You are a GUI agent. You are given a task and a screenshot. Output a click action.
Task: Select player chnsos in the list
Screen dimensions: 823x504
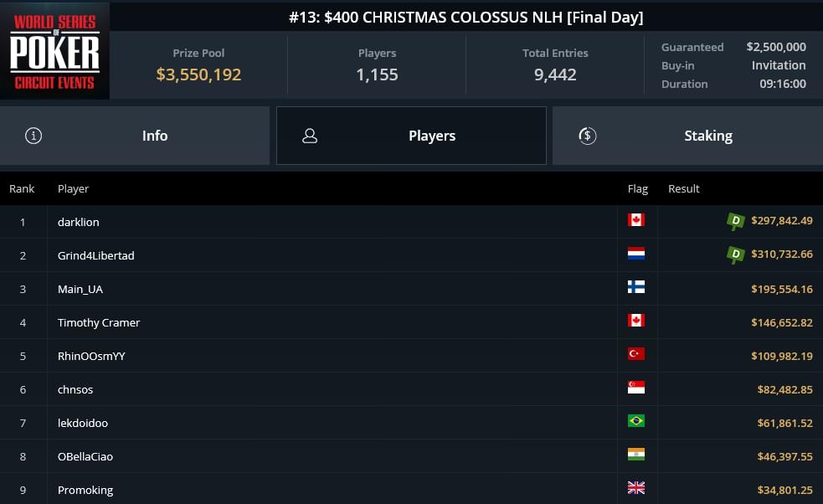click(x=75, y=389)
